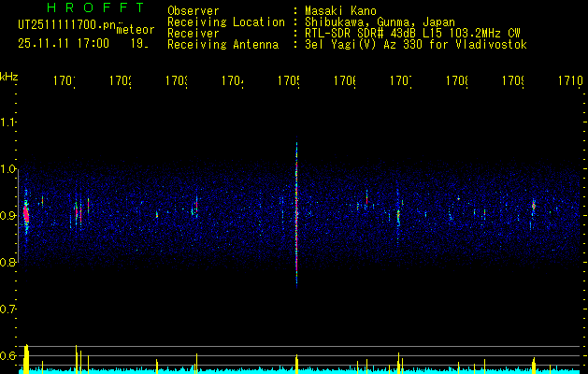Click the 1708 time axis label
The width and height of the screenshot is (588, 374).
457,81
